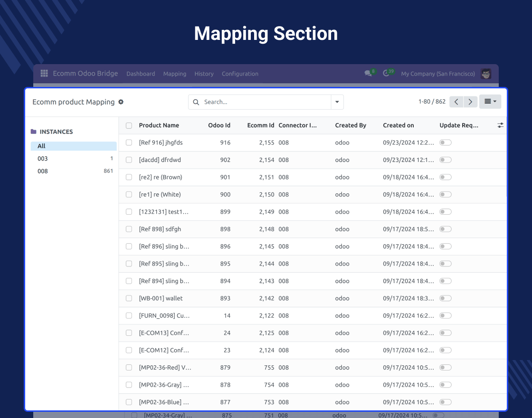532x418 pixels.
Task: Filter by instance 003
Action: click(74, 159)
